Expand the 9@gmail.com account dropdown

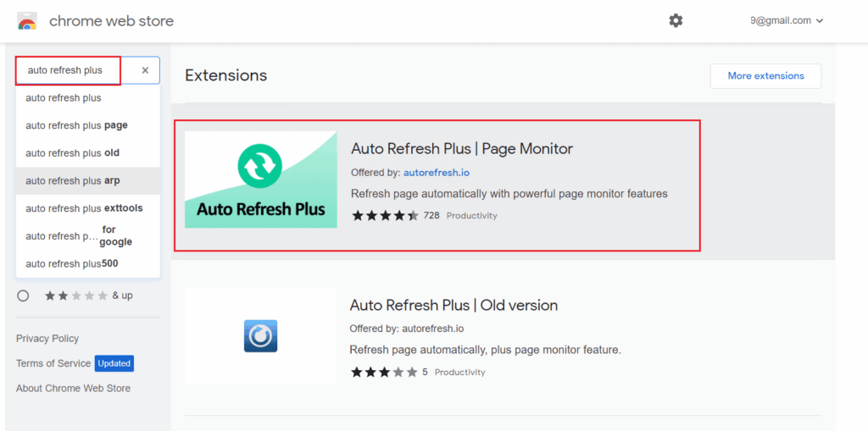pos(787,21)
